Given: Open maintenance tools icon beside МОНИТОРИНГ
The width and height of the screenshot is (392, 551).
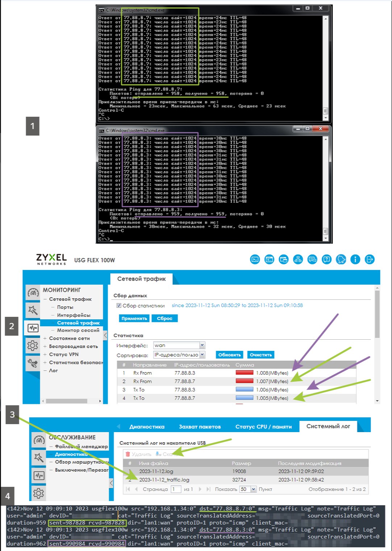Looking at the screenshot, I should pyautogui.click(x=33, y=363).
